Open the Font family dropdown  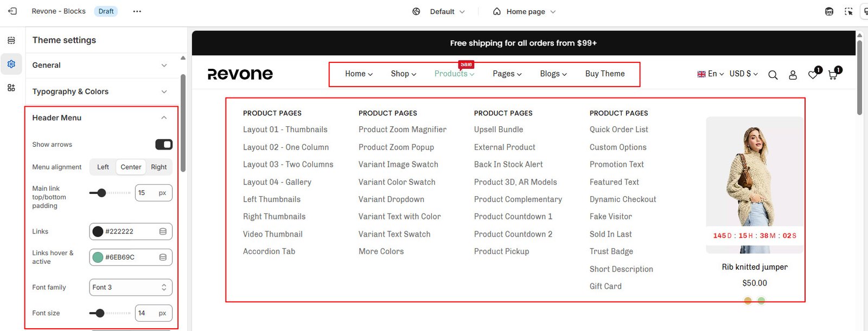click(131, 288)
